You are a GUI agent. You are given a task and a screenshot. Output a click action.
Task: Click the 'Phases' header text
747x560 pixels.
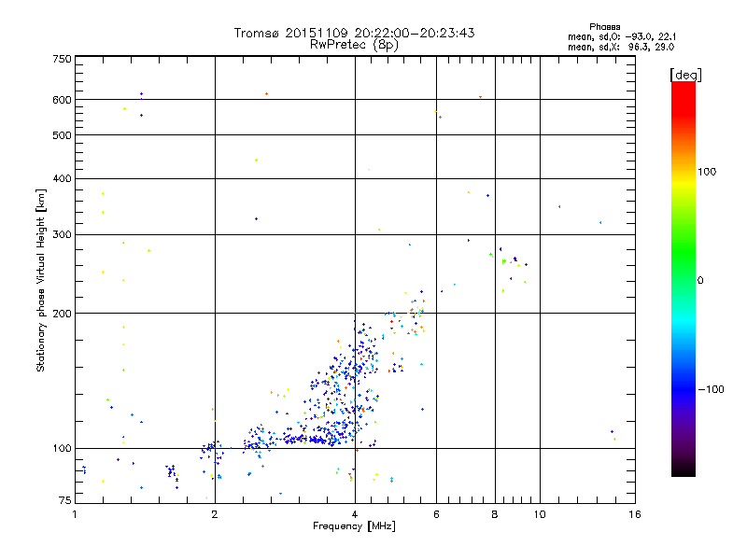604,27
